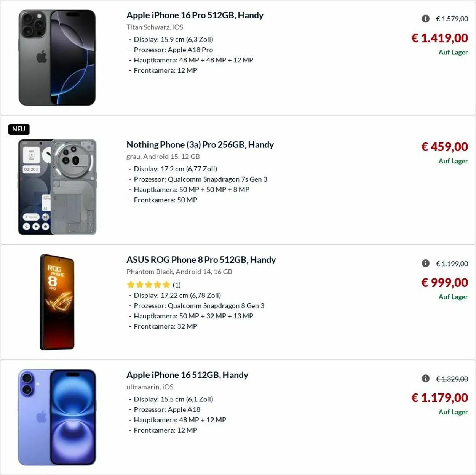Click the Nothing Phone (3a) Pro product image
Image resolution: width=476 pixels, height=475 pixels.
click(57, 187)
